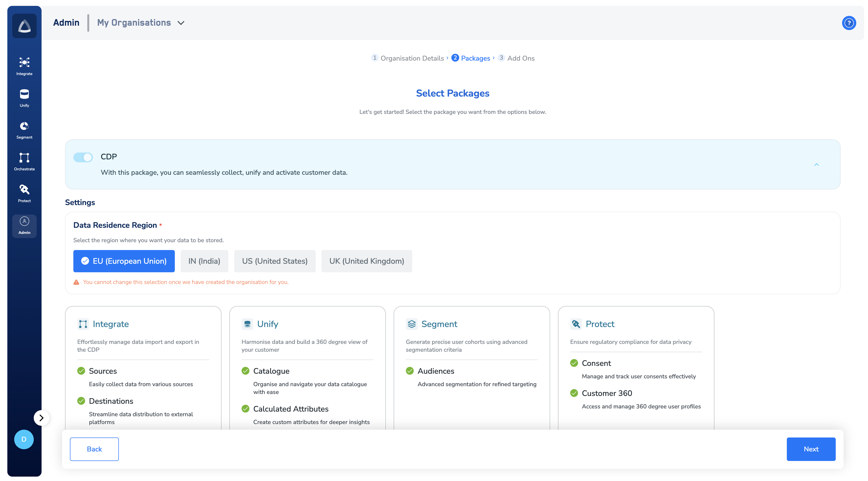Open the user avatar D

click(x=23, y=439)
